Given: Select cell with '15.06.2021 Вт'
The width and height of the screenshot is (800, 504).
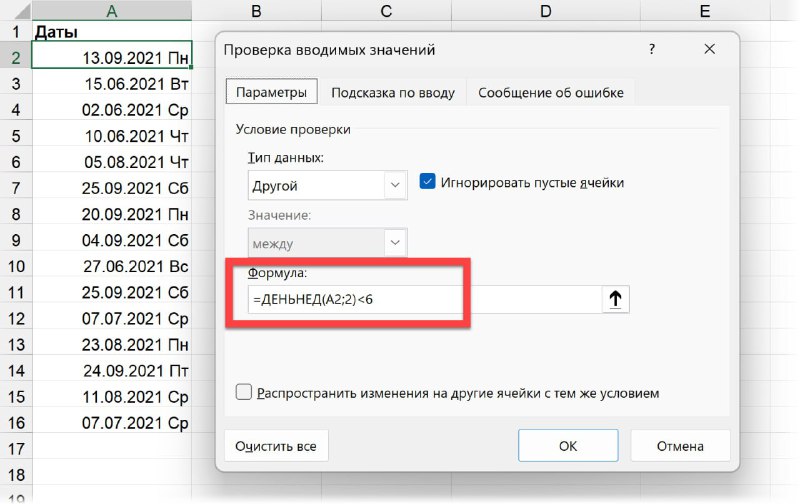Looking at the screenshot, I should pos(112,84).
